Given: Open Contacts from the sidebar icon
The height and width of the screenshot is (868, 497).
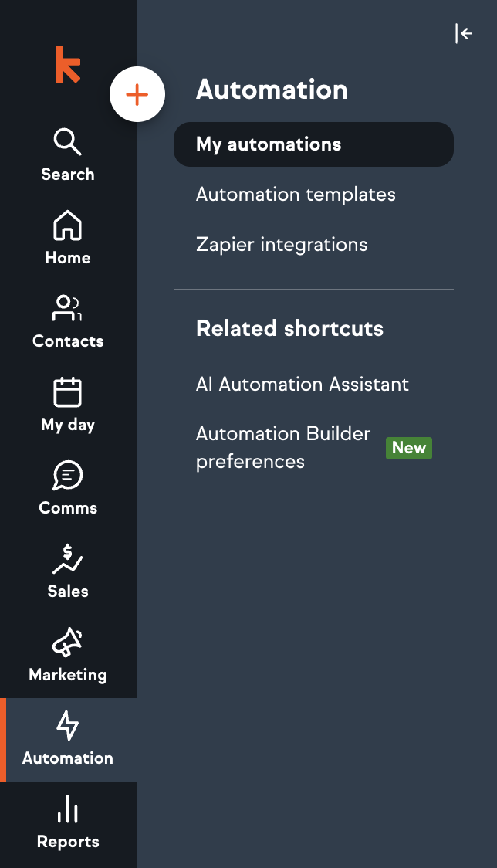Looking at the screenshot, I should [x=68, y=309].
